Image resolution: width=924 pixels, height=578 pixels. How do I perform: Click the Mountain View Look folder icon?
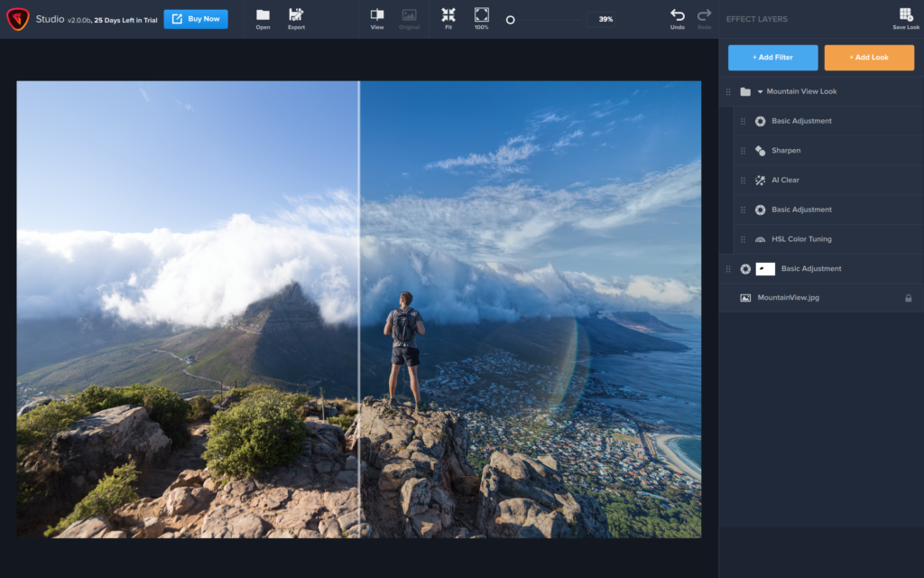pyautogui.click(x=744, y=91)
